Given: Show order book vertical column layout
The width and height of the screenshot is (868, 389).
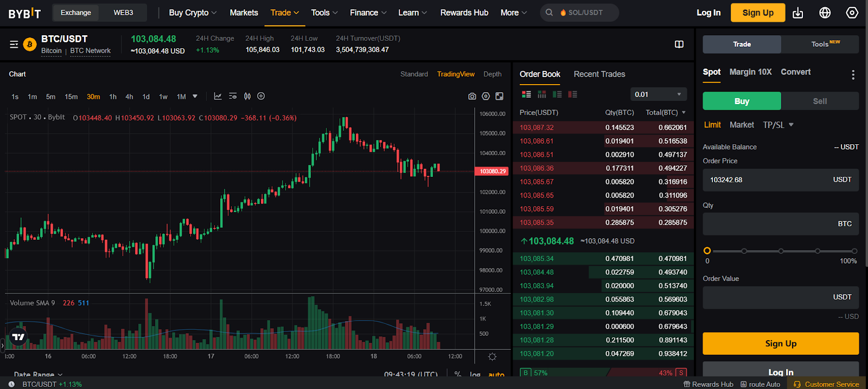Looking at the screenshot, I should 541,94.
